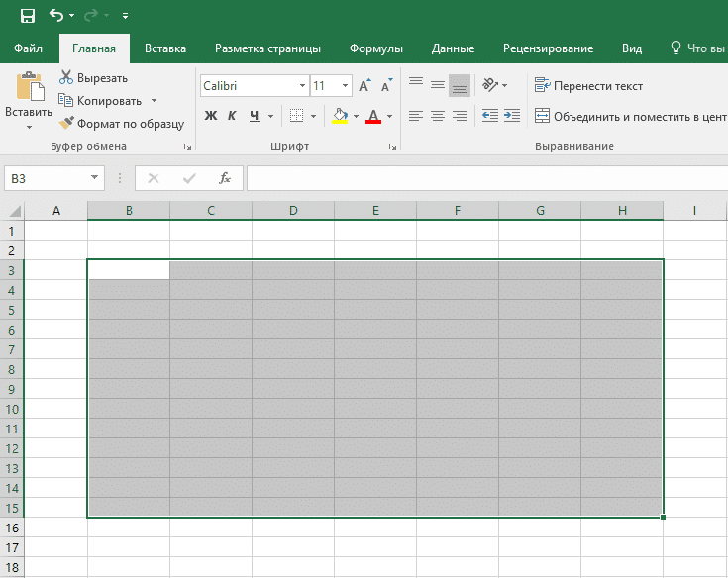The height and width of the screenshot is (578, 728).
Task: Open the font size 11 dropdown
Action: point(345,86)
